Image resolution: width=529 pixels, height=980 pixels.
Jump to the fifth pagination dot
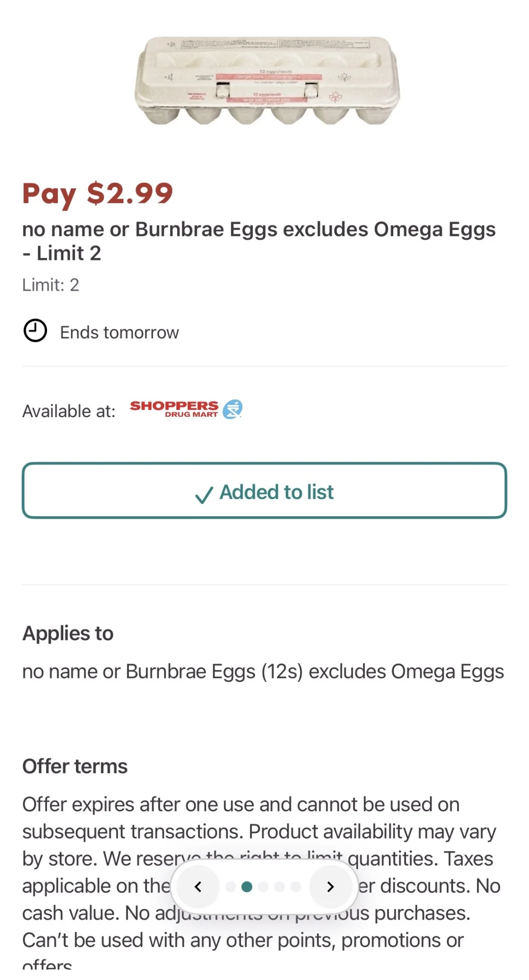pos(295,886)
